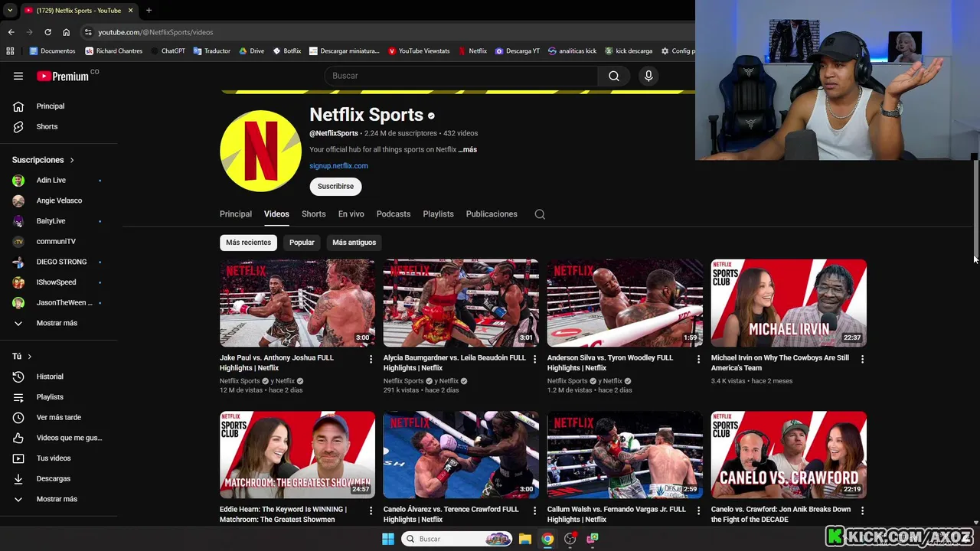Open a new browser tab
Screen dimensions: 980x551
coord(149,10)
